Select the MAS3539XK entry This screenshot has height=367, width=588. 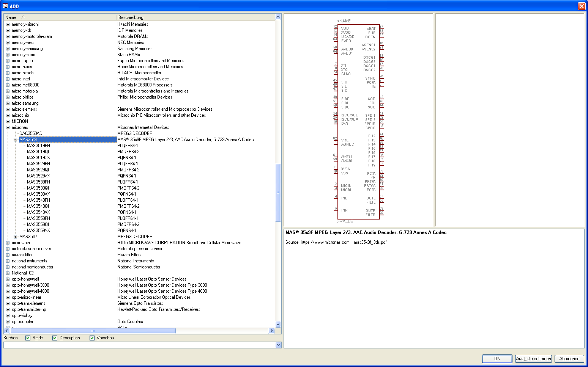pyautogui.click(x=38, y=194)
